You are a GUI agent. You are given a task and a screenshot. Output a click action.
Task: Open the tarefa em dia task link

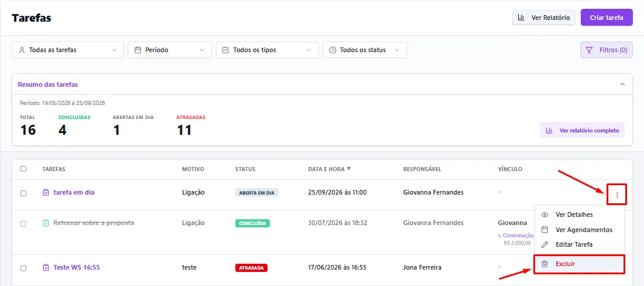click(74, 192)
